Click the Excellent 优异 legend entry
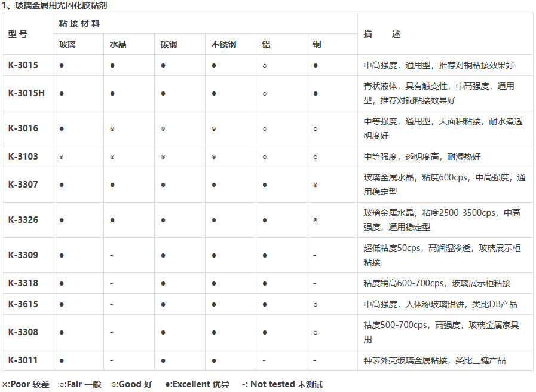 197,384
